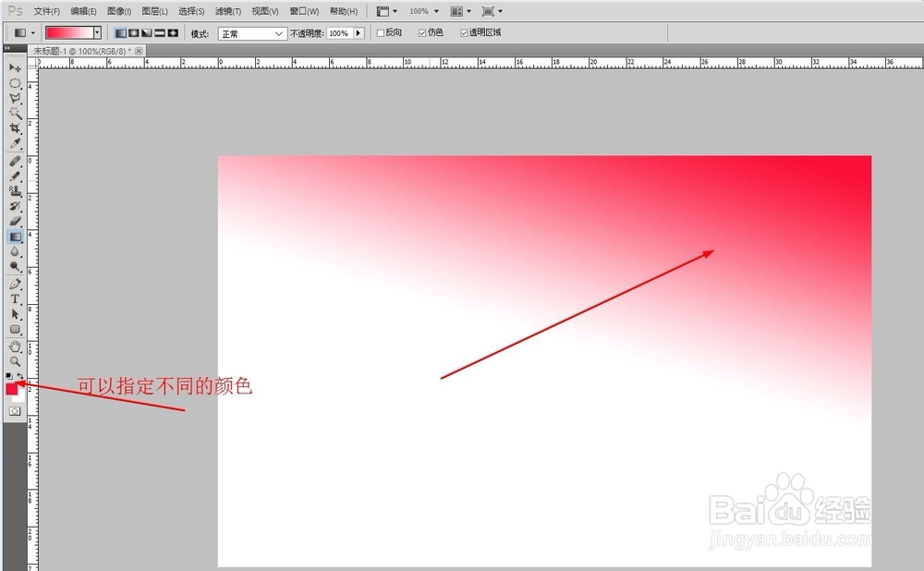Image resolution: width=924 pixels, height=571 pixels.
Task: Open the 视图(V) menu
Action: pyautogui.click(x=264, y=11)
